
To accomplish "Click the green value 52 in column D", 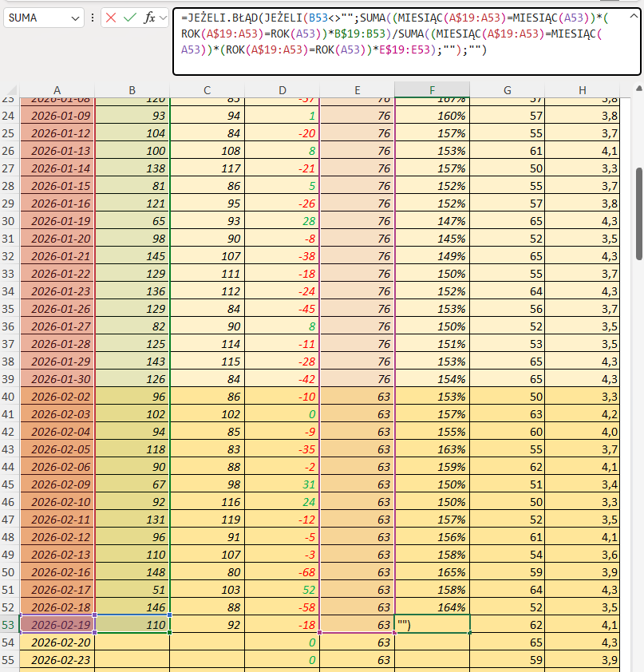I will click(x=282, y=590).
